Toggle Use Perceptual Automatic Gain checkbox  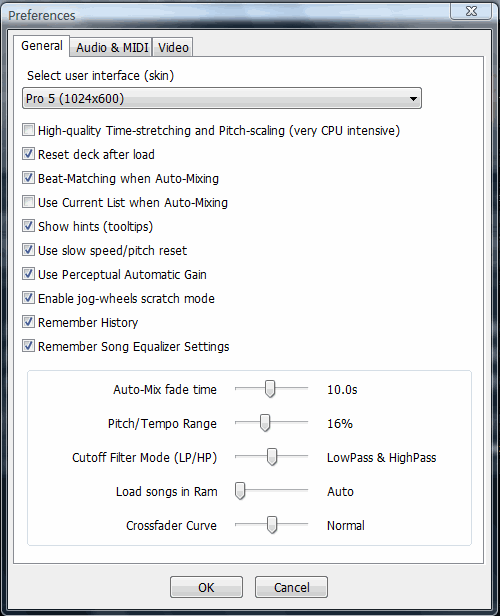pyautogui.click(x=28, y=274)
